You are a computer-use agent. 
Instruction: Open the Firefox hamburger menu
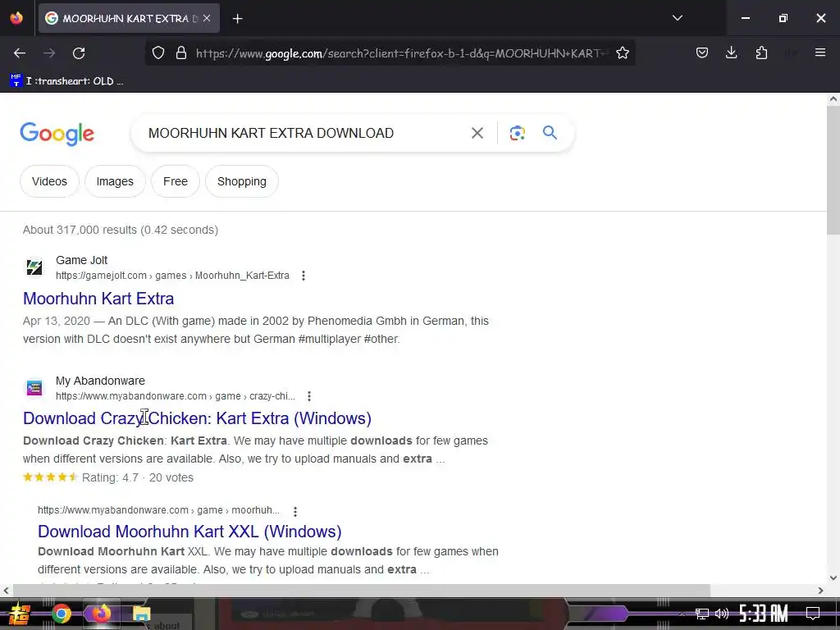[x=819, y=52]
